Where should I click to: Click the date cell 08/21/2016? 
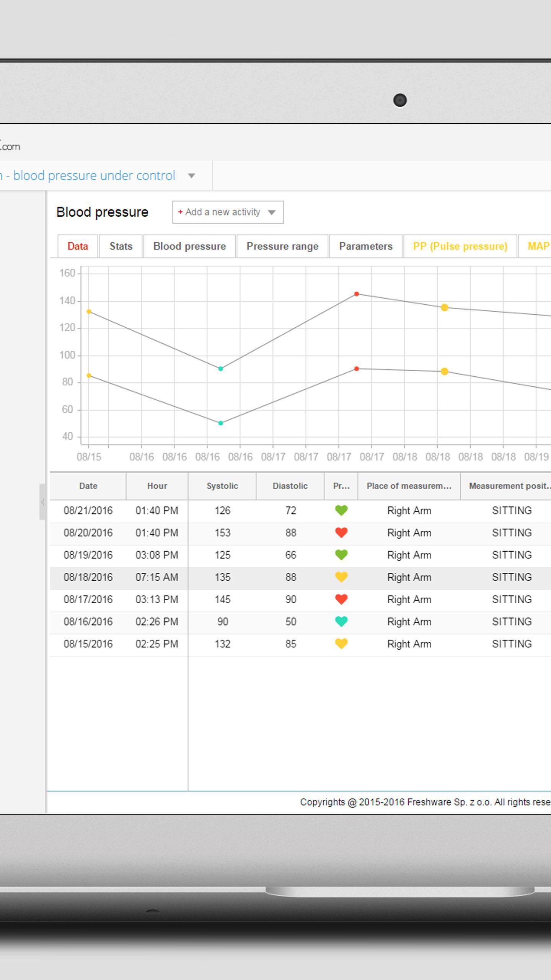(88, 511)
